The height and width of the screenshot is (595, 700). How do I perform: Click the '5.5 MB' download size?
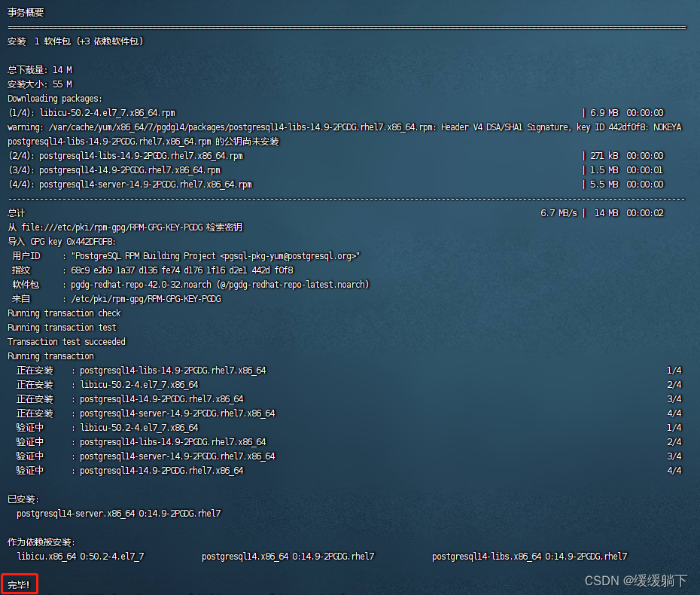[x=604, y=185]
